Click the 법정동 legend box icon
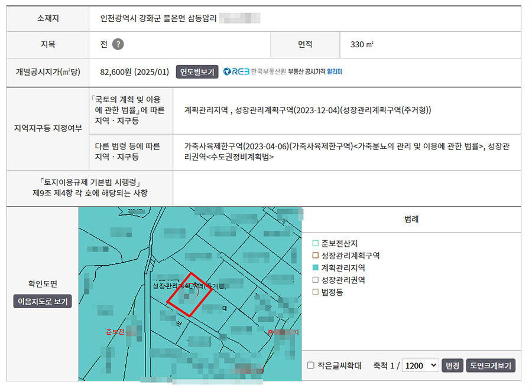The image size is (532, 392). [315, 292]
